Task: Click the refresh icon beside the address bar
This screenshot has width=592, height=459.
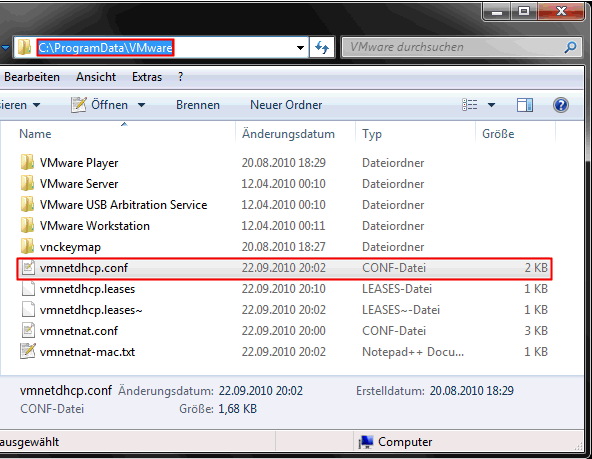Action: [322, 48]
